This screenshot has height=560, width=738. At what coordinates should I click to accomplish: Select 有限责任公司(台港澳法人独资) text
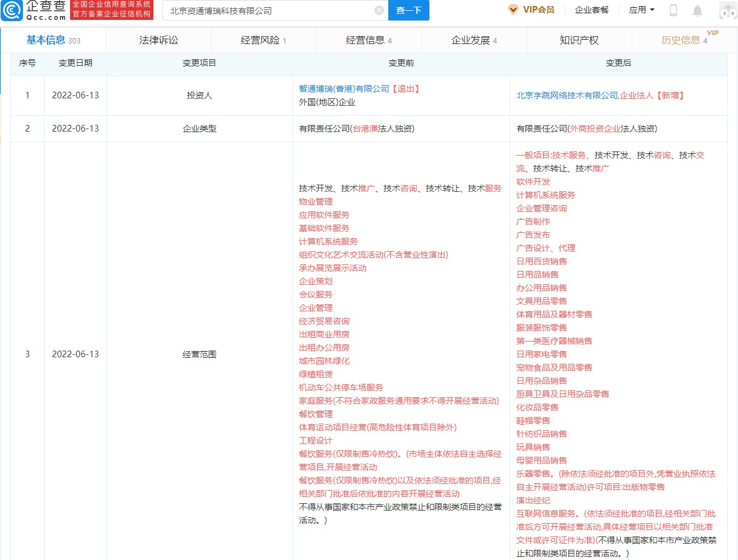356,129
